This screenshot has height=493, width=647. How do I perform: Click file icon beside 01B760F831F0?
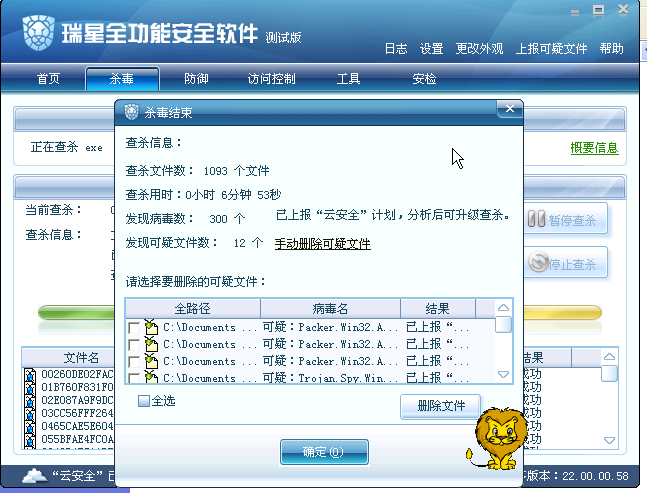point(30,387)
